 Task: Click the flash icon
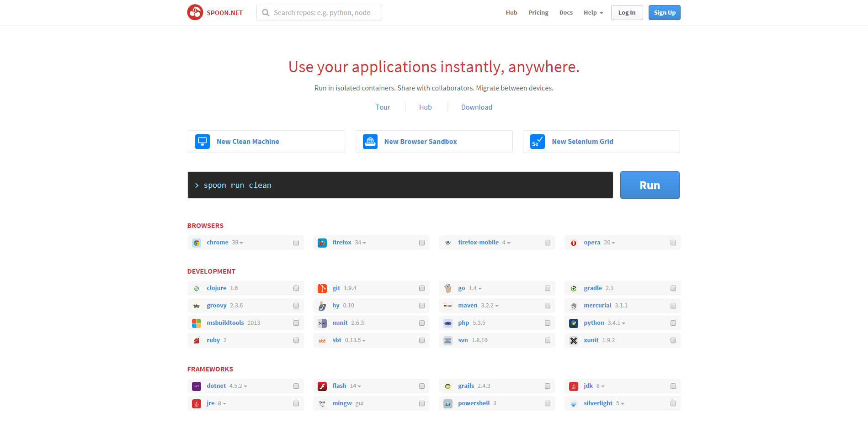[x=322, y=386]
